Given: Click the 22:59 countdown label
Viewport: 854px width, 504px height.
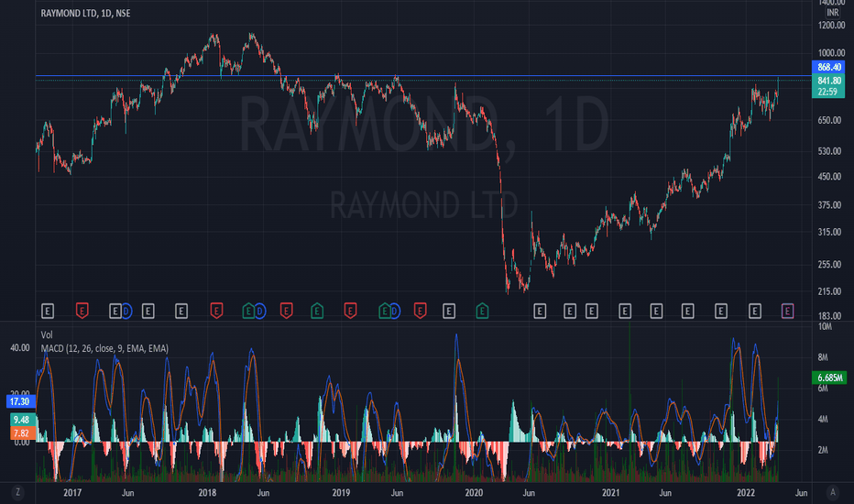Looking at the screenshot, I should pos(828,92).
